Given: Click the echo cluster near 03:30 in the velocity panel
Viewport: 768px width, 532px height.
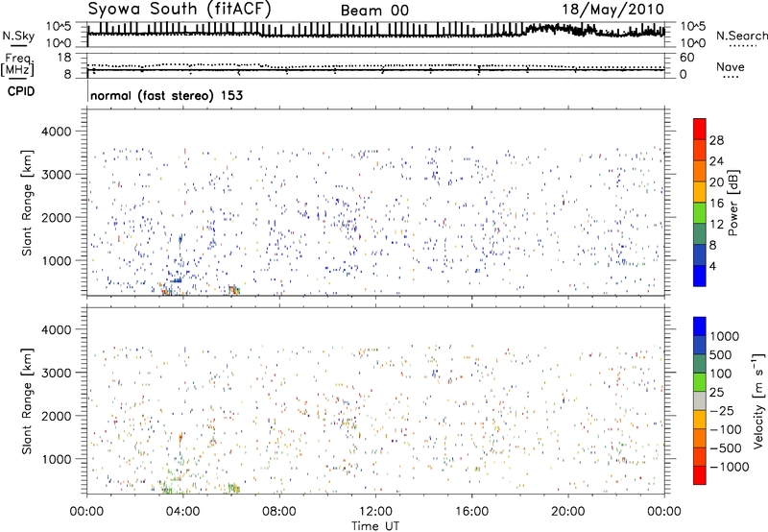Looking at the screenshot, I should [169, 488].
